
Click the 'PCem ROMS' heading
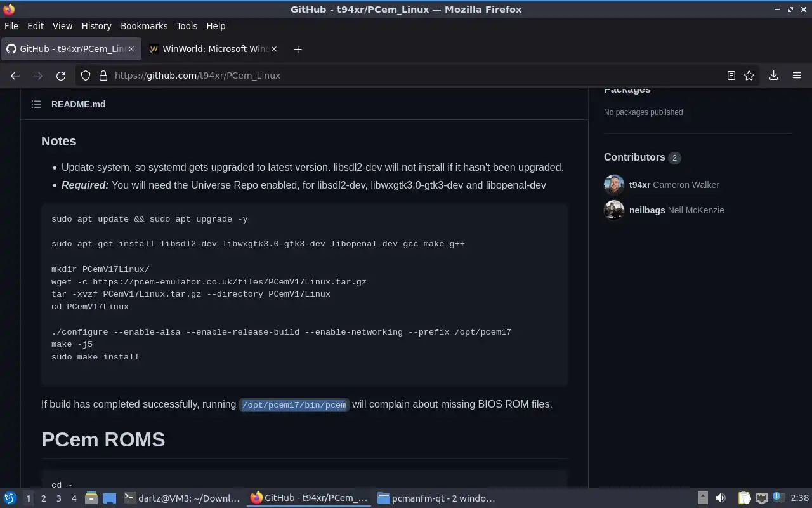point(103,439)
